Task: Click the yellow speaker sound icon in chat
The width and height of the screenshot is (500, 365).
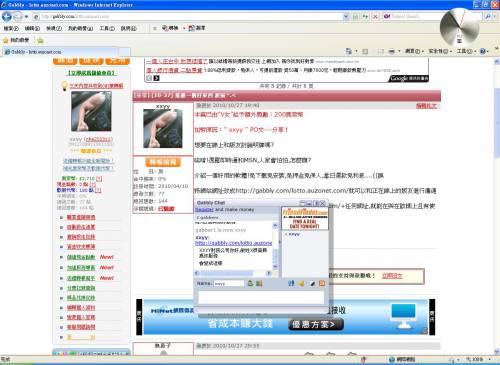Action: (301, 283)
